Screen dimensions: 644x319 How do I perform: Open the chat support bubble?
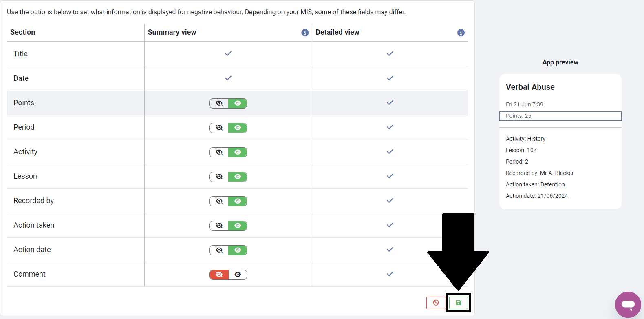click(628, 304)
